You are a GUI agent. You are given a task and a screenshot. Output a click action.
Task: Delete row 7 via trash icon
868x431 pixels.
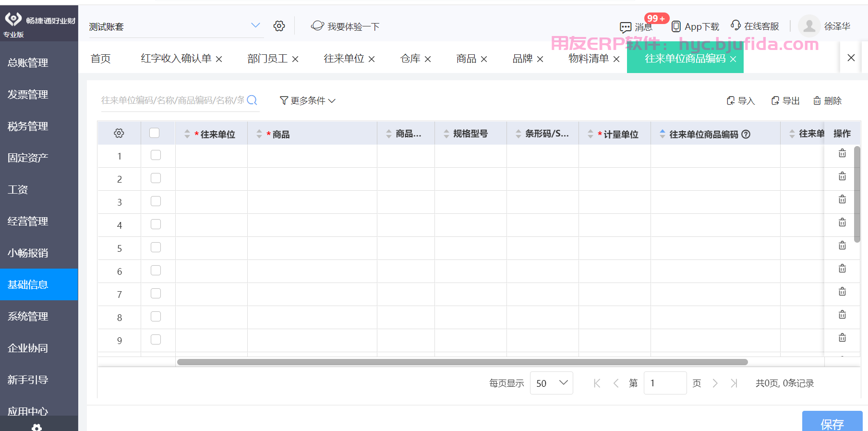pos(842,292)
